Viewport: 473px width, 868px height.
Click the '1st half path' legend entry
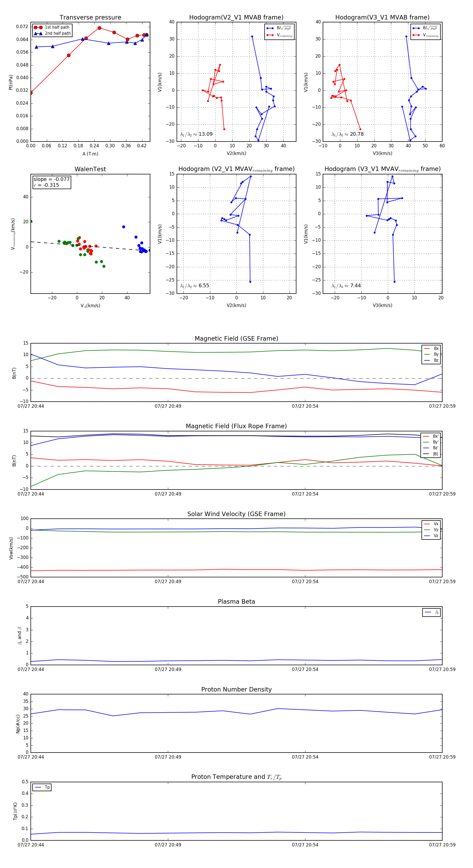(x=52, y=27)
